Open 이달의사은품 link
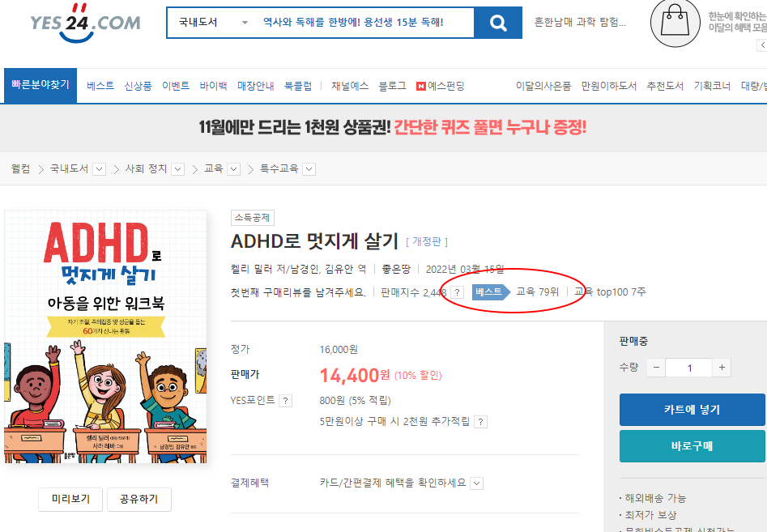The image size is (767, 532). pos(543,86)
